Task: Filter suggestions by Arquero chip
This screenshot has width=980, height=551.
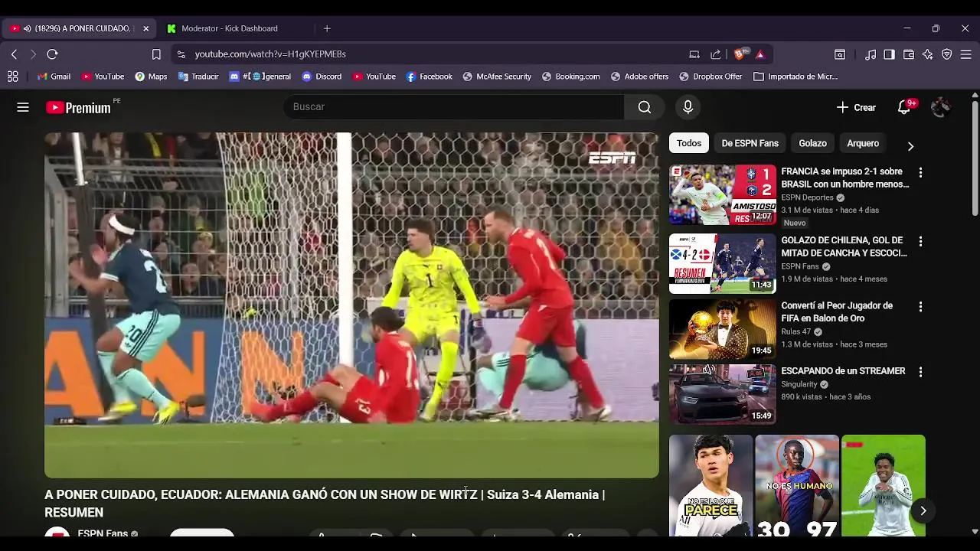Action: click(x=863, y=143)
